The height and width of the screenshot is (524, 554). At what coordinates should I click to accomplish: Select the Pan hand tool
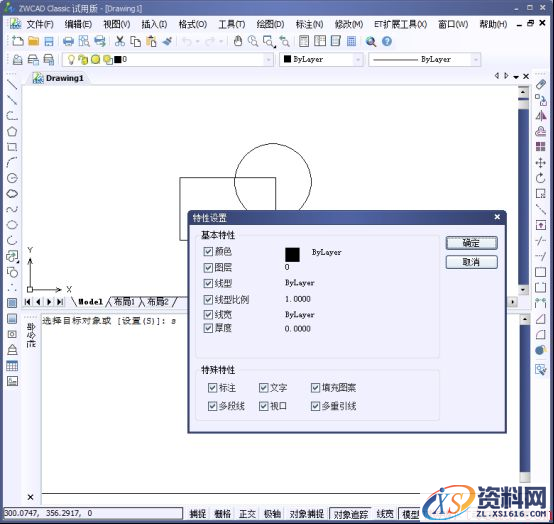[x=238, y=41]
